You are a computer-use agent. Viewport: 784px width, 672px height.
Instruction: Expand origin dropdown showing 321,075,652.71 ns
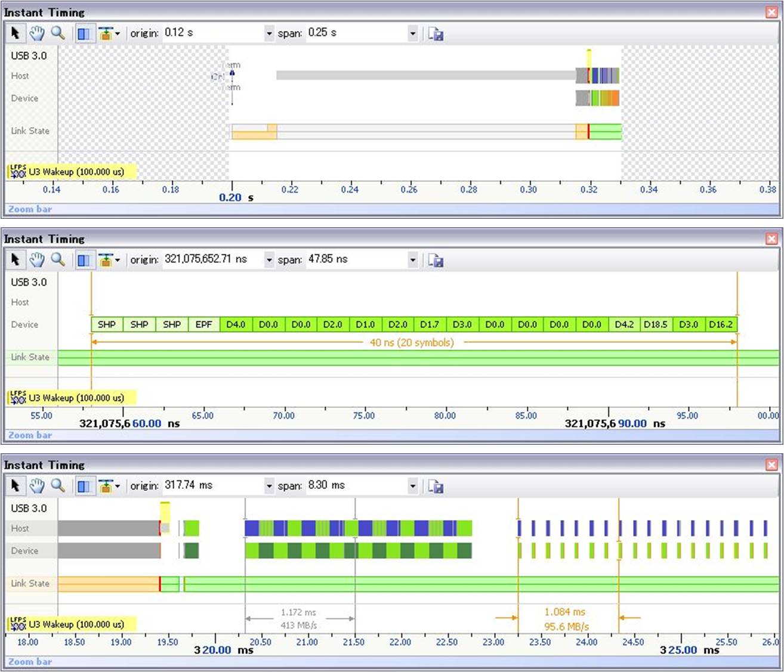click(269, 260)
